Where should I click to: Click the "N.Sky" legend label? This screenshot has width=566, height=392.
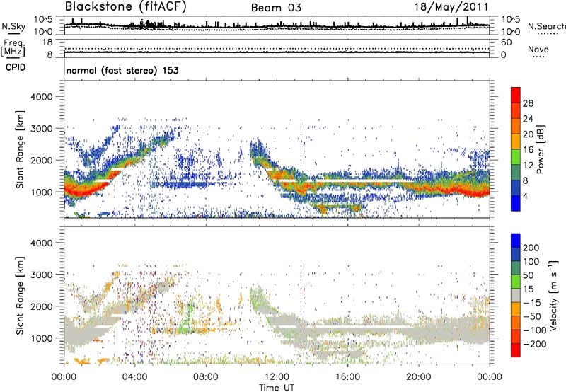click(13, 26)
